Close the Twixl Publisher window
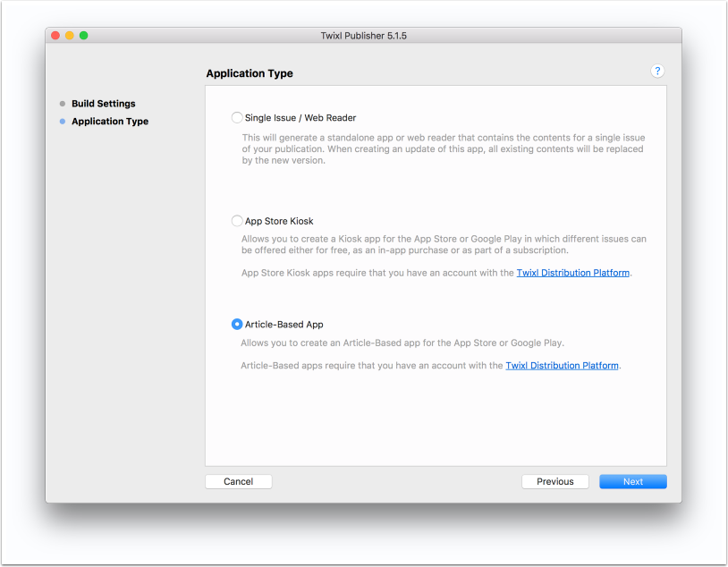This screenshot has width=728, height=567. click(x=55, y=35)
